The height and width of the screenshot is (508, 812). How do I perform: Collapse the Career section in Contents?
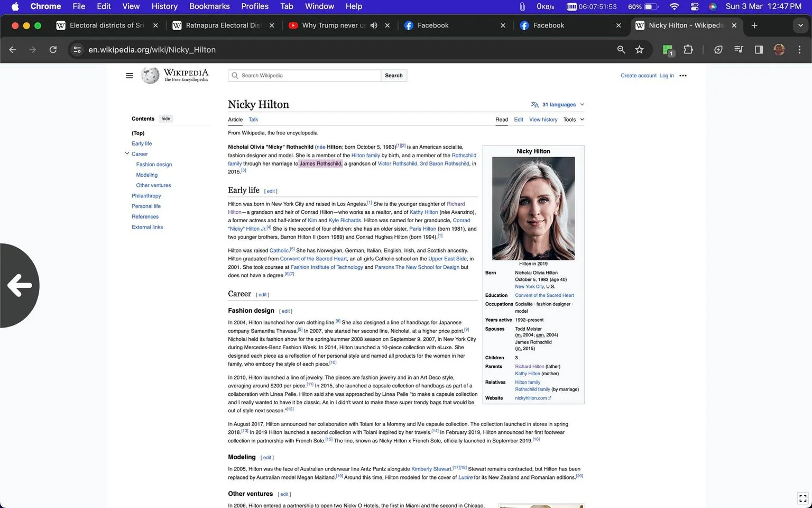pyautogui.click(x=127, y=153)
